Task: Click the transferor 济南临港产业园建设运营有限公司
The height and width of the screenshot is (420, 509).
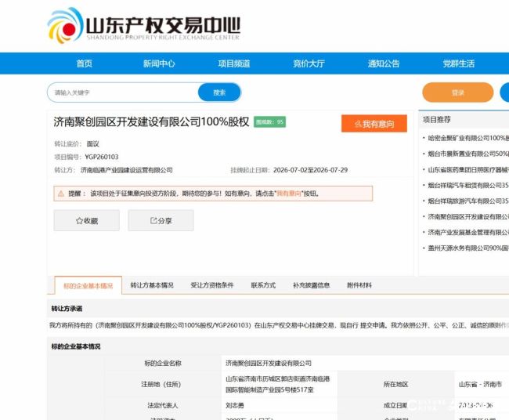Action: [127, 170]
